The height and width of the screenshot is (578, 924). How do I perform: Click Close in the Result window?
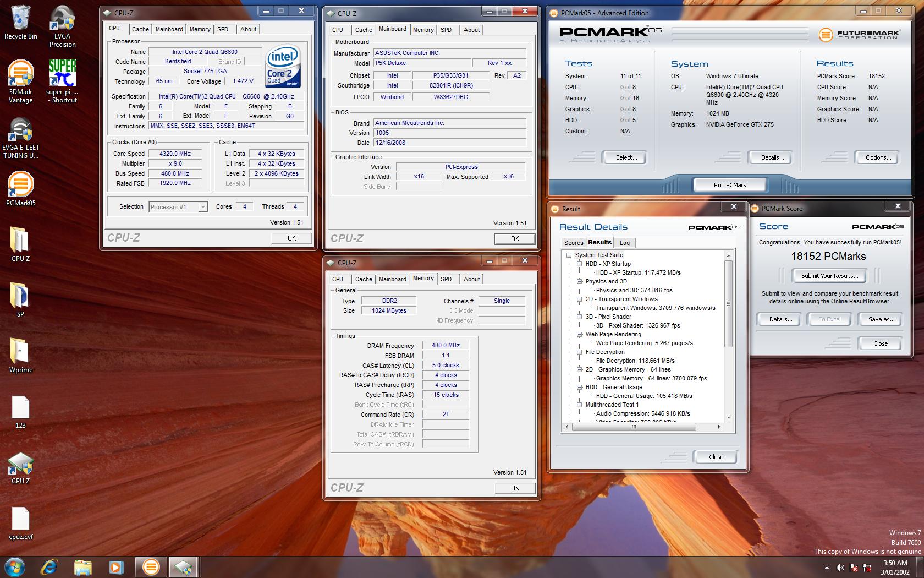pyautogui.click(x=716, y=457)
